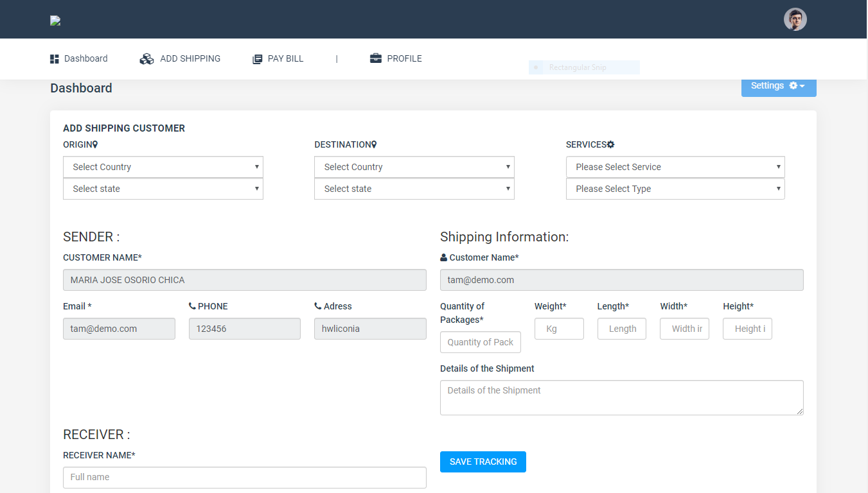This screenshot has width=868, height=493.
Task: Click the broken logo image in header
Action: 55,21
